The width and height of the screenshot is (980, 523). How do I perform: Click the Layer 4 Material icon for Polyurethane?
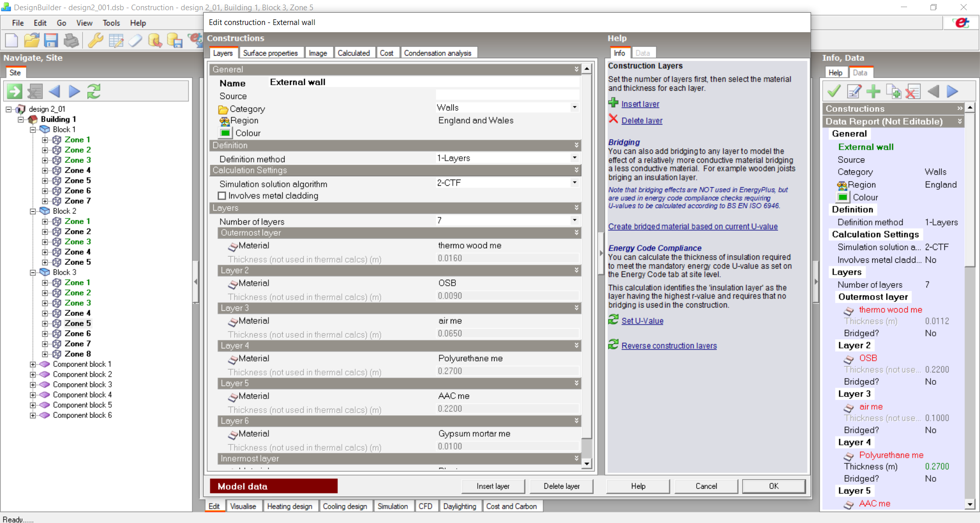tap(233, 359)
